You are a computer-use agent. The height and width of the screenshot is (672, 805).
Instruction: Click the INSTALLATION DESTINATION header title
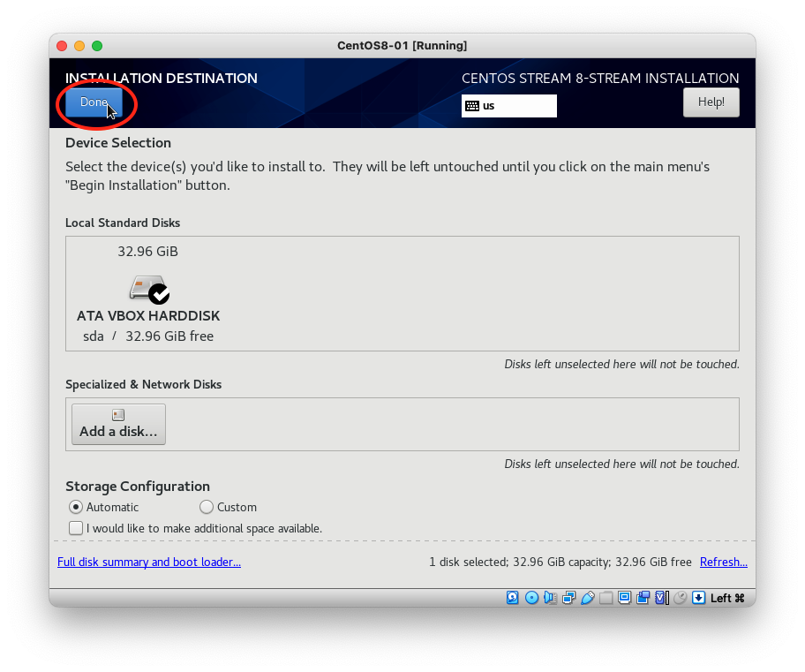click(x=162, y=78)
